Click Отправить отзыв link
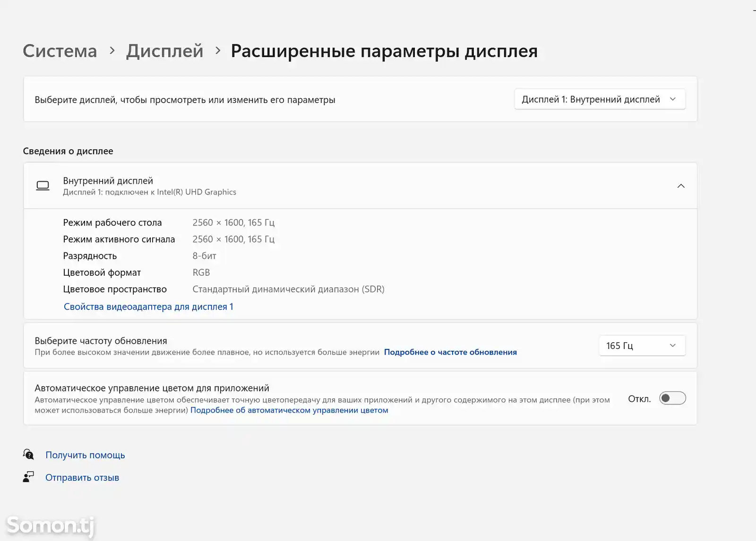The image size is (756, 541). pos(82,478)
